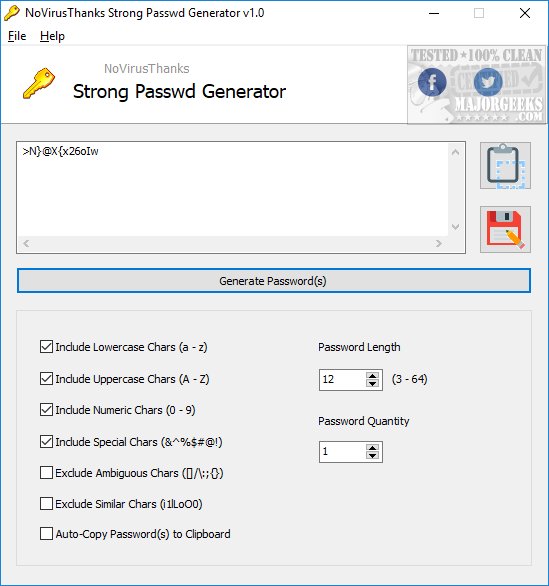The width and height of the screenshot is (549, 586).
Task: Click the golden key logo in header
Action: (x=39, y=83)
